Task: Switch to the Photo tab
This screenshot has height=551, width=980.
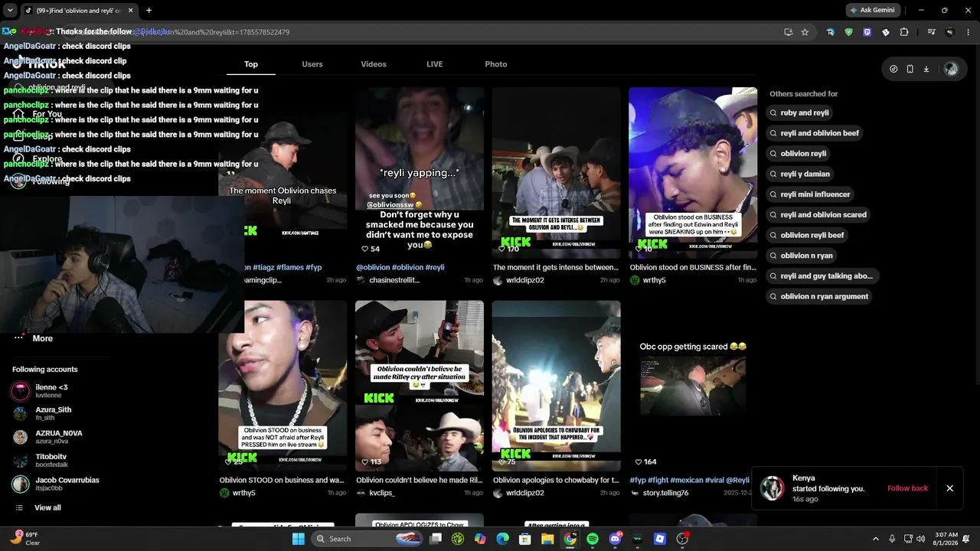Action: tap(496, 64)
